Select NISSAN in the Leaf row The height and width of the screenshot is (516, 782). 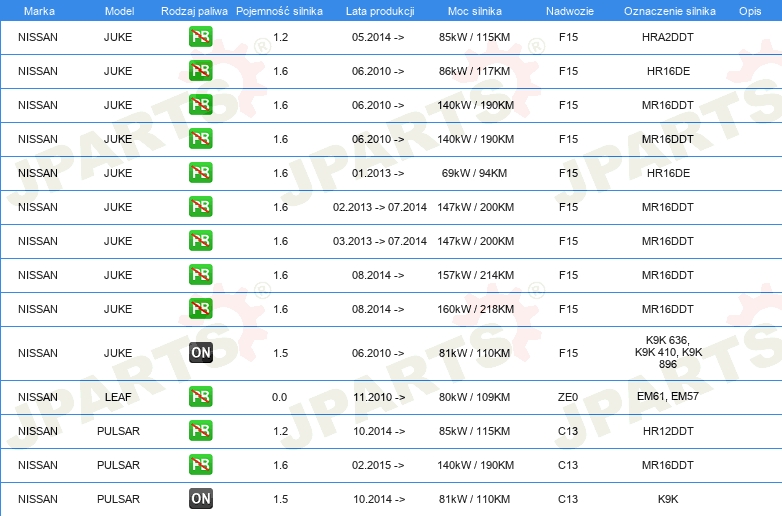(38, 397)
